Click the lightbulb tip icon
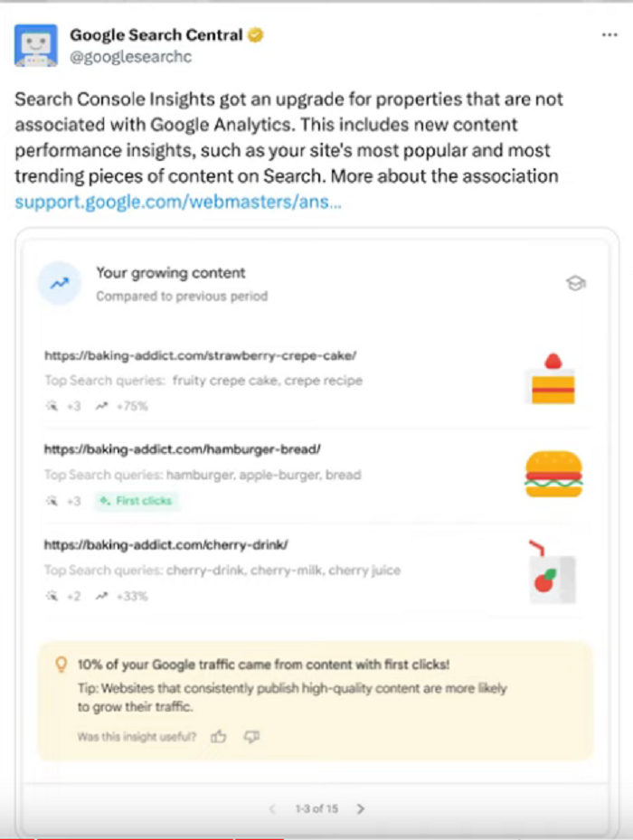Image resolution: width=633 pixels, height=840 pixels. (x=61, y=665)
